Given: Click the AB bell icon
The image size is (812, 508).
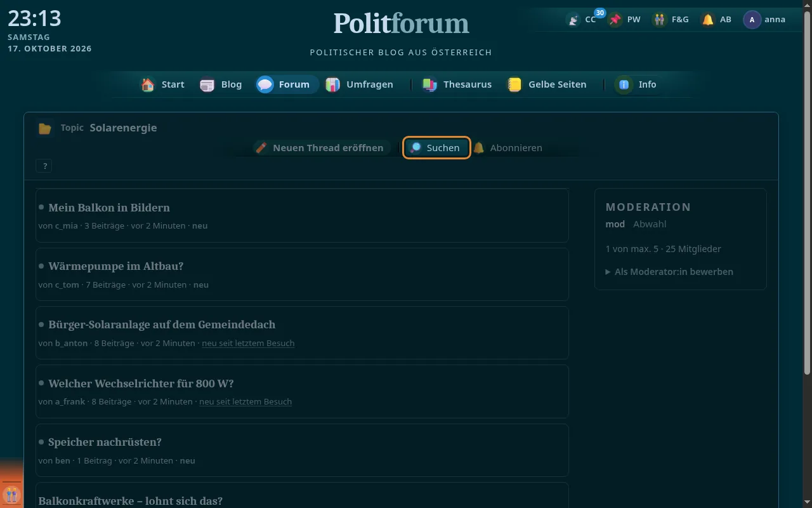Looking at the screenshot, I should (x=708, y=20).
